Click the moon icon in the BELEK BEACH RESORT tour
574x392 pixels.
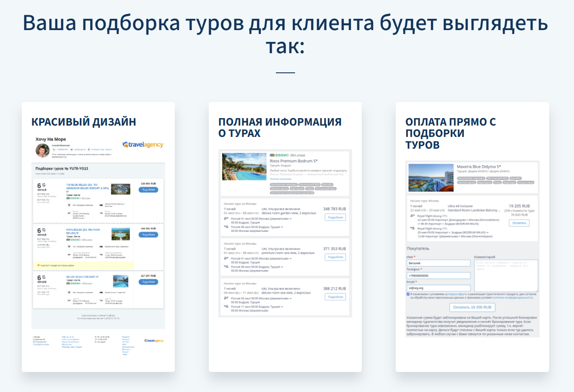[44, 277]
